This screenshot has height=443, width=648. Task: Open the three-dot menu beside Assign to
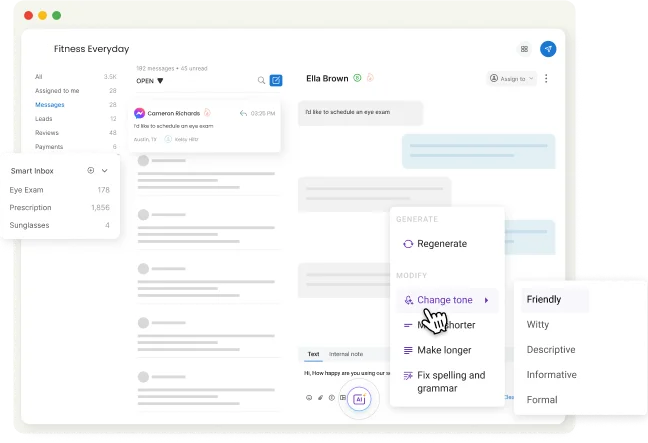(x=546, y=78)
